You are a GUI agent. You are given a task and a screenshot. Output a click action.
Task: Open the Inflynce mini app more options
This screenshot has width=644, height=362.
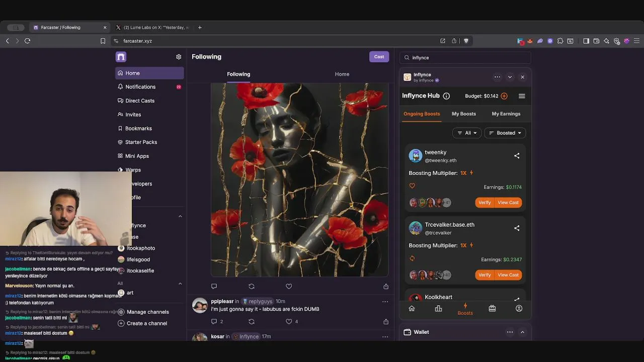[497, 77]
